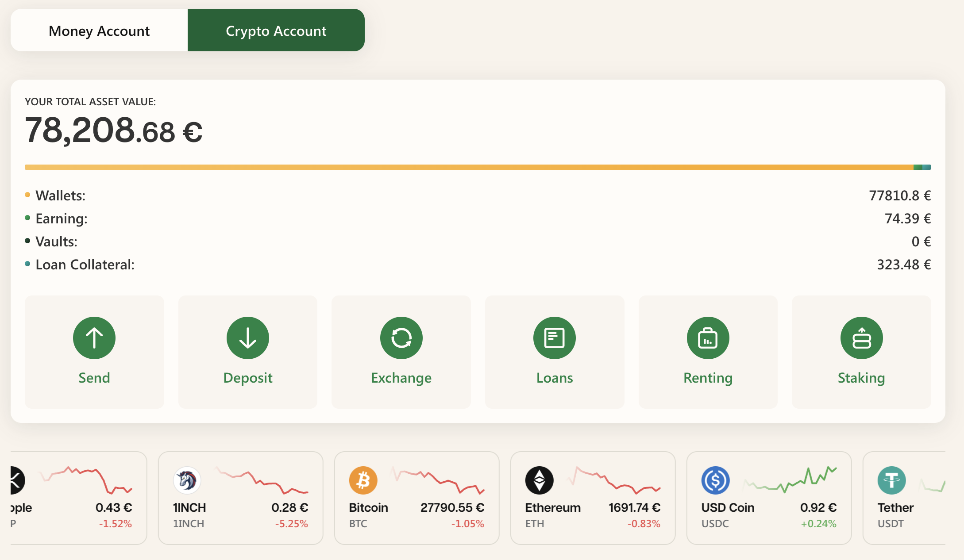The width and height of the screenshot is (964, 560).
Task: Click the USDC ticker symbol
Action: (715, 524)
